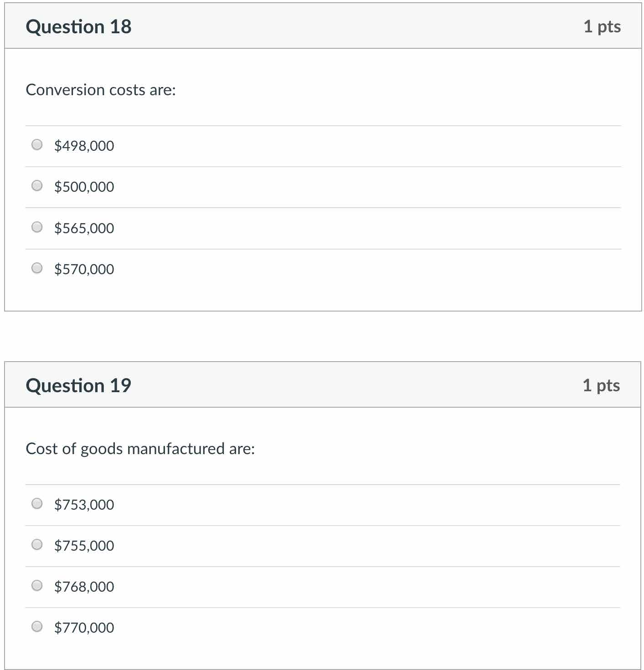This screenshot has width=644, height=670.
Task: Mark the $565,000 radio button
Action: pyautogui.click(x=37, y=227)
